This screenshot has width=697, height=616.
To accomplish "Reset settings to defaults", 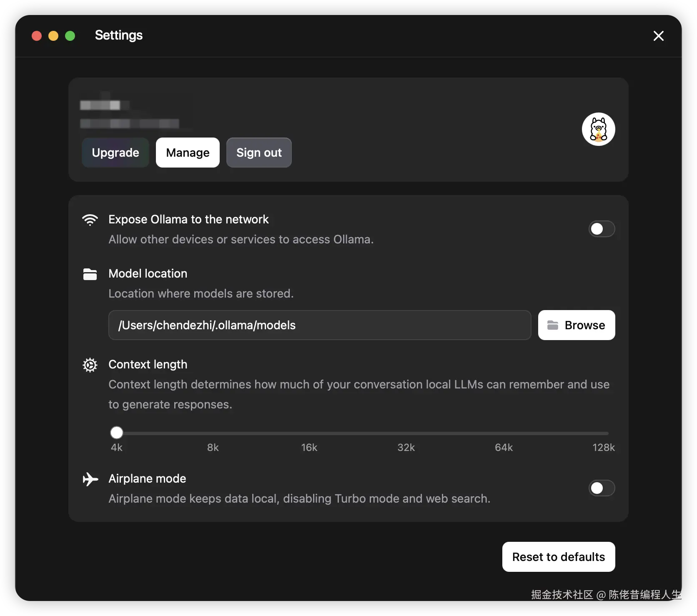I will [559, 557].
